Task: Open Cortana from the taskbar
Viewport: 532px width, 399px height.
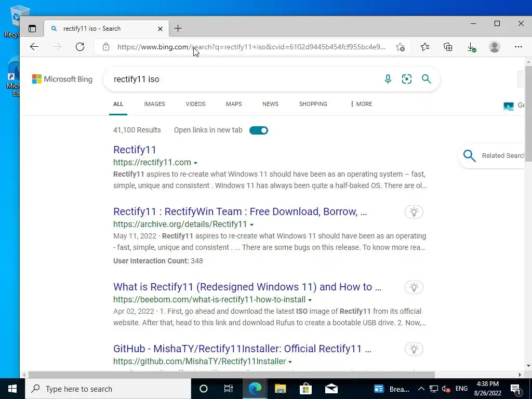Action: pos(203,389)
